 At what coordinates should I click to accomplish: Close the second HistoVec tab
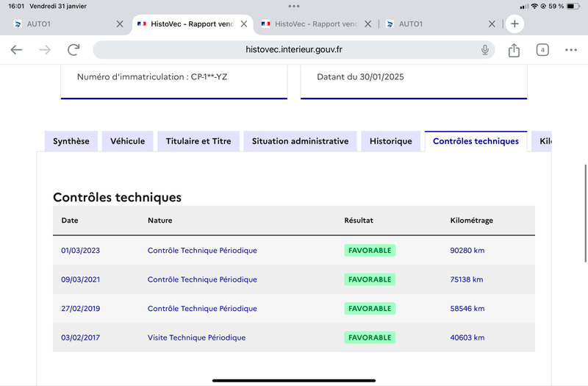click(x=368, y=24)
